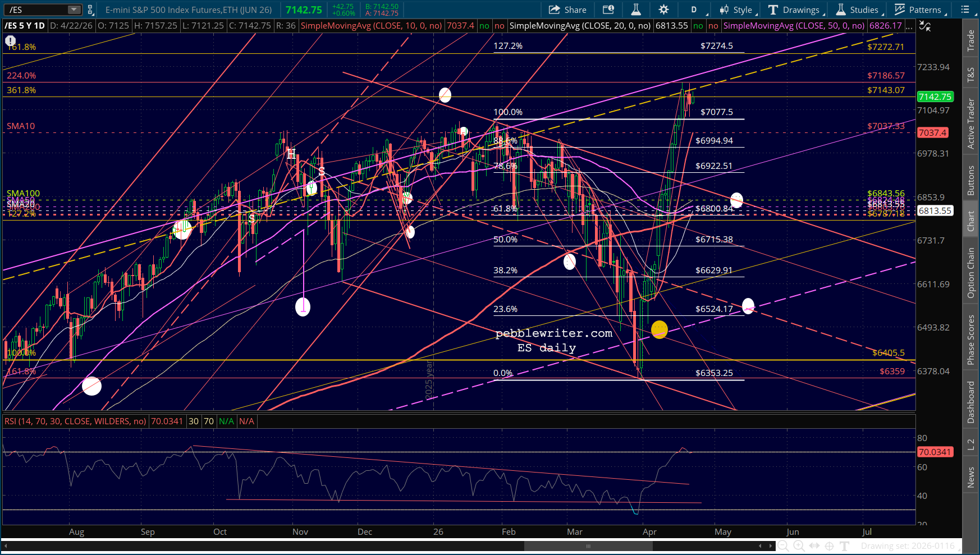Click the collapse studies icon above price axis
The width and height of the screenshot is (980, 555).
pyautogui.click(x=925, y=26)
